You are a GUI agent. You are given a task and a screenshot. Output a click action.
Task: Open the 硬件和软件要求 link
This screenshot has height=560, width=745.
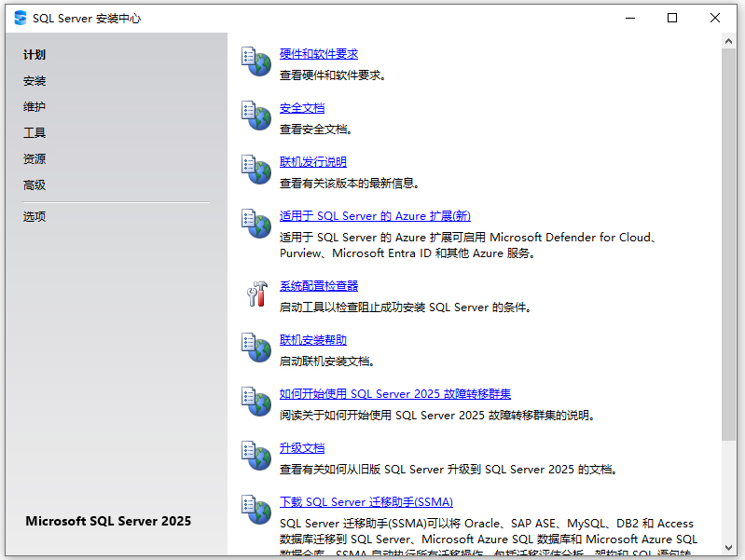[319, 54]
